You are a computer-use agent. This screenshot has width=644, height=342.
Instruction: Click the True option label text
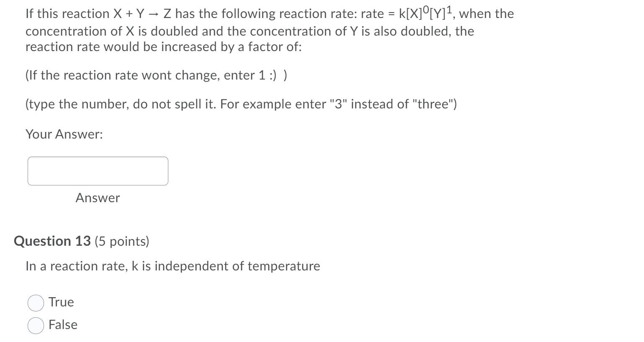point(61,302)
